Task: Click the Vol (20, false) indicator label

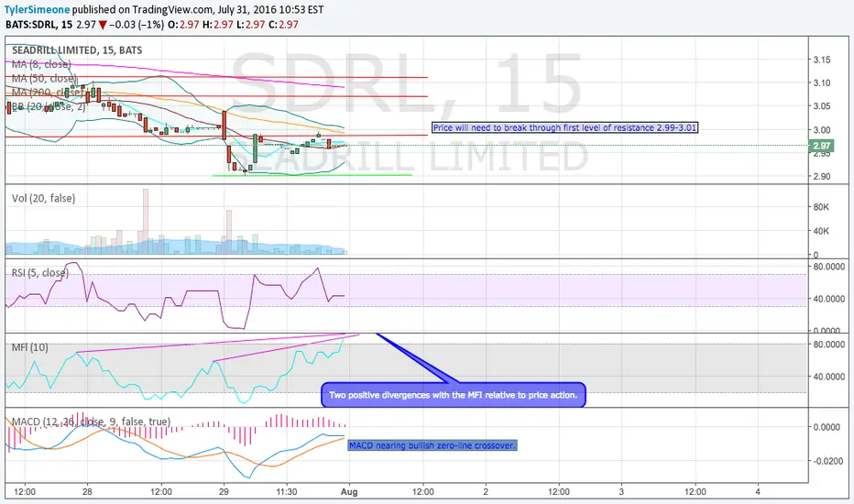Action: pos(44,198)
